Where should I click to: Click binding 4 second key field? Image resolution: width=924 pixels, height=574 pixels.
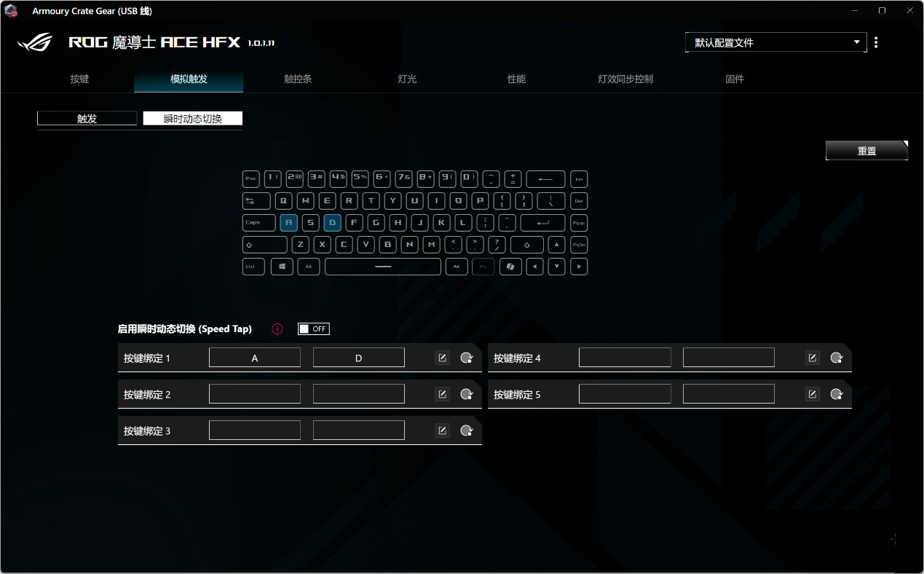(729, 358)
